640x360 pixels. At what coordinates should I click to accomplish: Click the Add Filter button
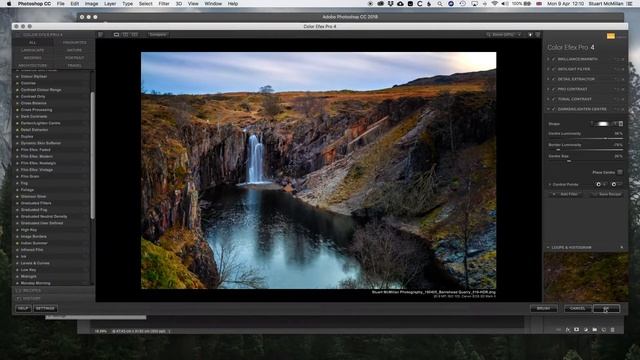click(567, 194)
